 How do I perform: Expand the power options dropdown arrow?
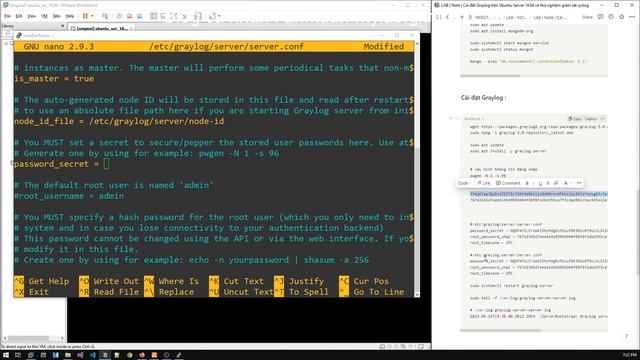tap(92, 16)
